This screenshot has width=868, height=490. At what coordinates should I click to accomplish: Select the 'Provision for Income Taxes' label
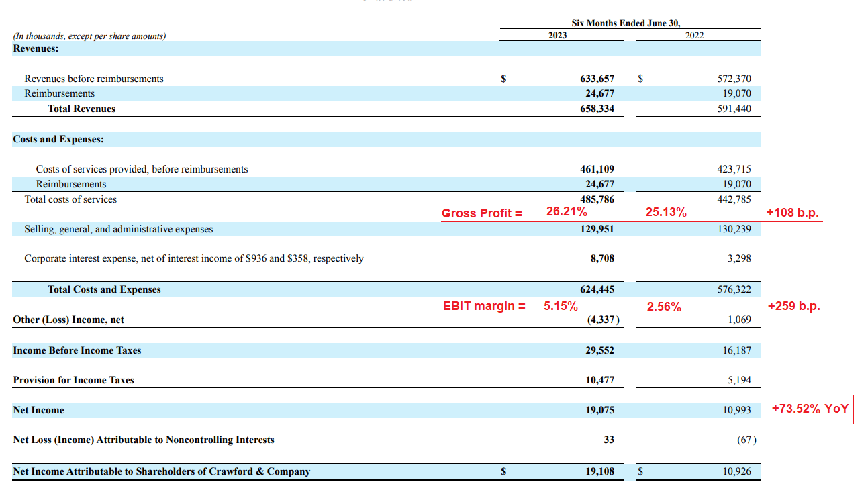point(73,380)
